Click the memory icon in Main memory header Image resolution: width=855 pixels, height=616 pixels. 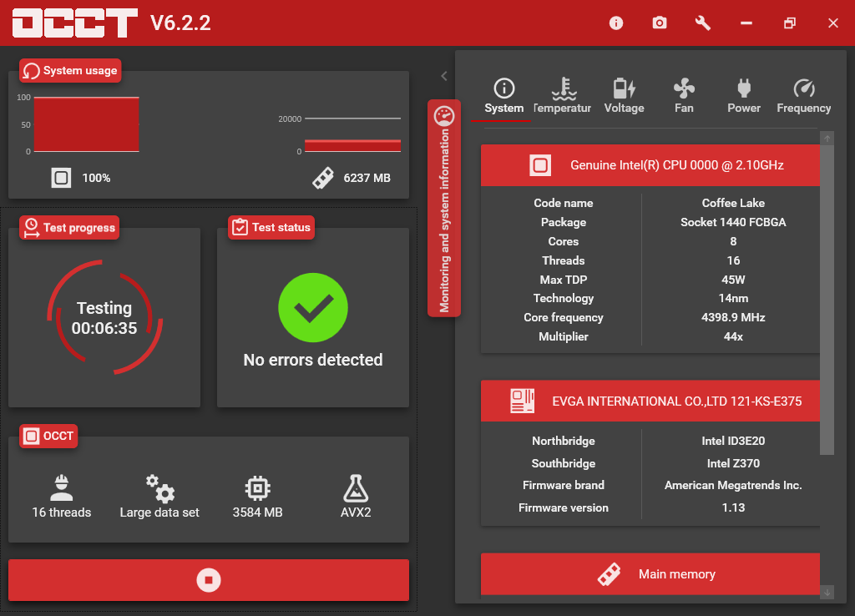click(x=609, y=574)
